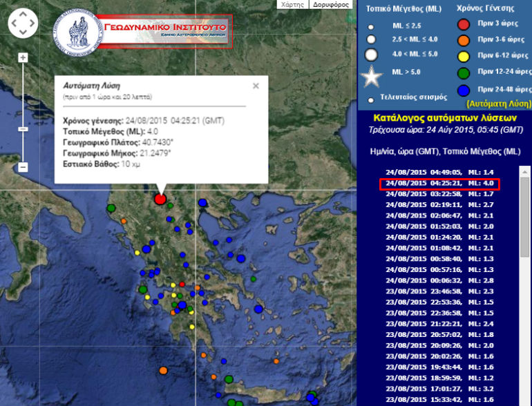Open the 17:01:27 ML 3.2 event

pos(439,389)
